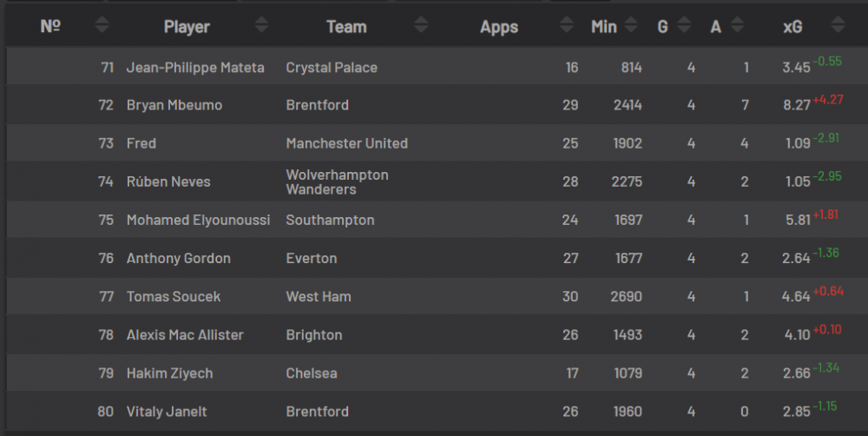Open Bryan Mbeumo's profile link
Viewport: 868px width, 436px height.
point(174,105)
